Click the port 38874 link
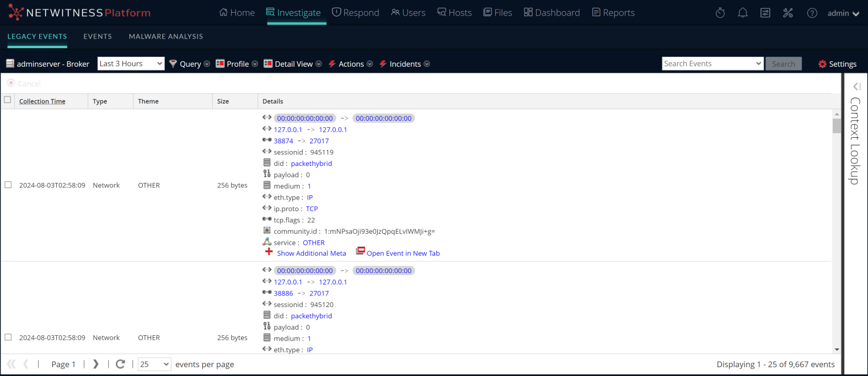868x376 pixels. pos(283,141)
